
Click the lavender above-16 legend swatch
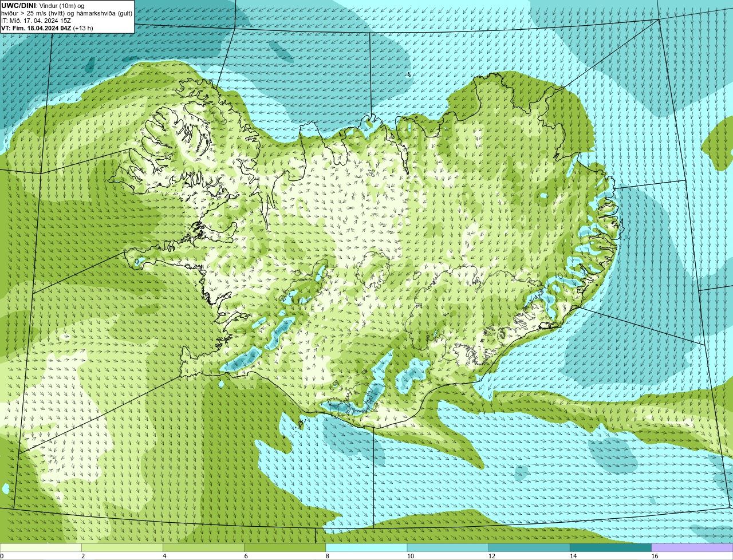(x=692, y=547)
